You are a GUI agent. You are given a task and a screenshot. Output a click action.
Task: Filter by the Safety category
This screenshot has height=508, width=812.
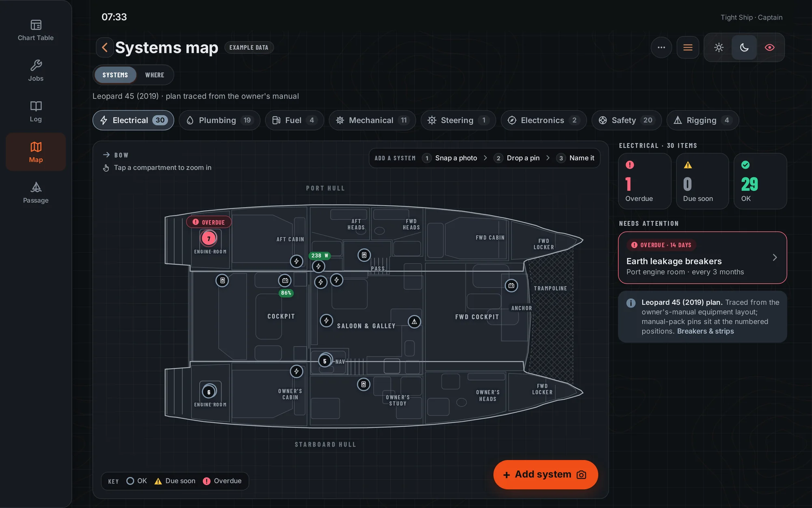point(626,120)
